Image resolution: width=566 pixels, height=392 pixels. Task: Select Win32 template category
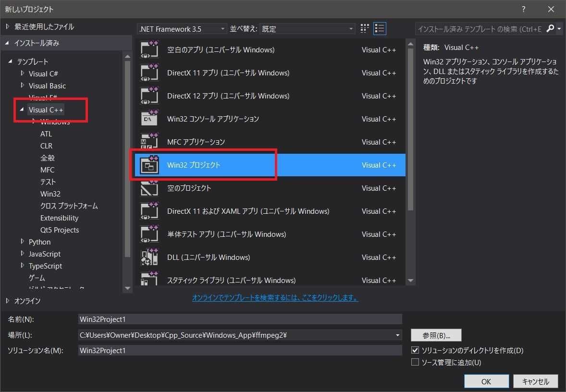(x=50, y=194)
